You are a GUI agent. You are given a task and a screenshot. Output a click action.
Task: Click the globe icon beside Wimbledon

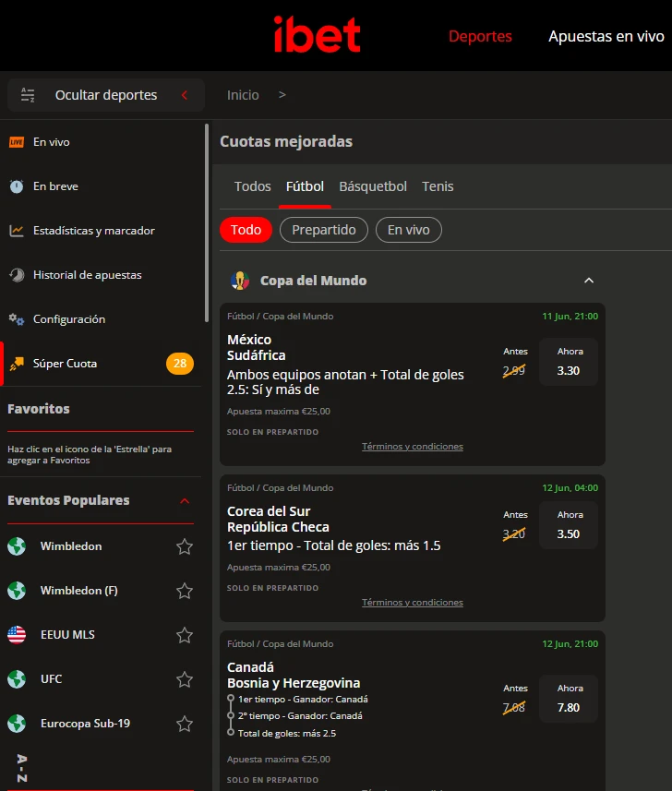(x=17, y=546)
